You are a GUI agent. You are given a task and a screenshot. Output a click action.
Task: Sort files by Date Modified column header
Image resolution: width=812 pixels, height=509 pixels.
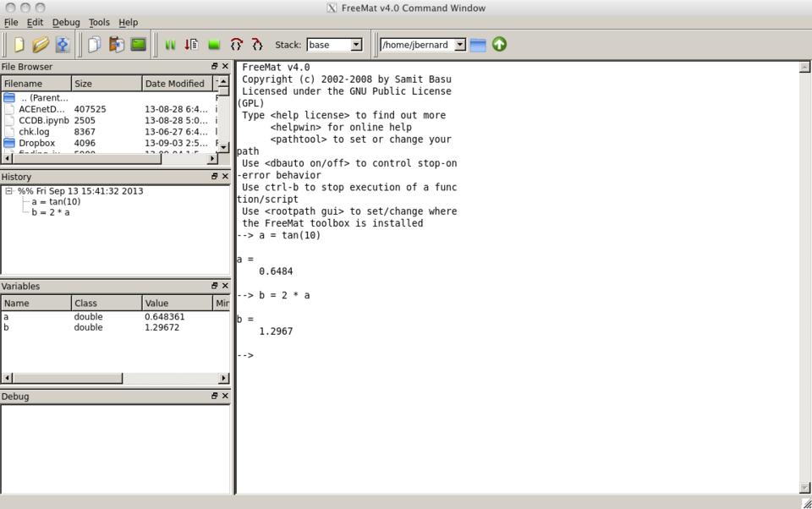(x=176, y=84)
